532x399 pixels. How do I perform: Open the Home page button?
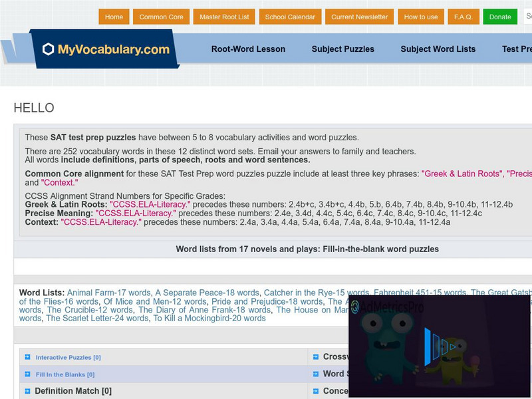(114, 17)
